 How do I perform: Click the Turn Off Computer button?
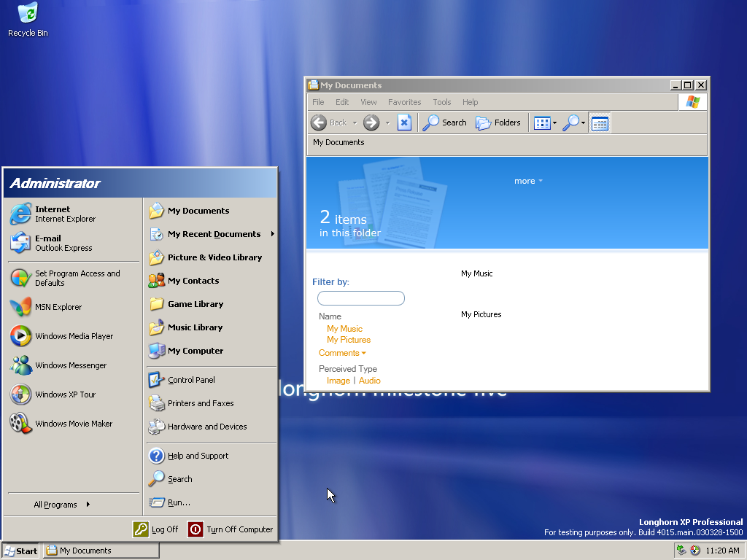[x=231, y=529]
